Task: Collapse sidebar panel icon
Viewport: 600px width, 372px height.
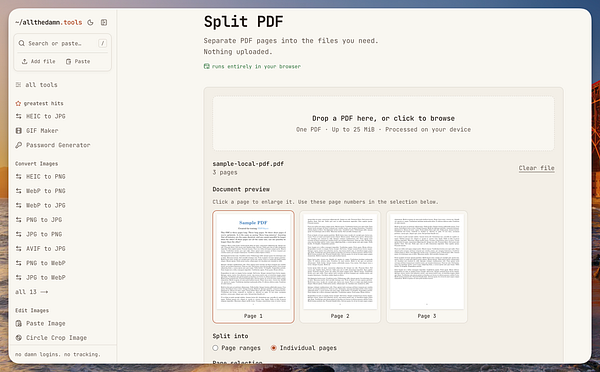Action: (104, 23)
